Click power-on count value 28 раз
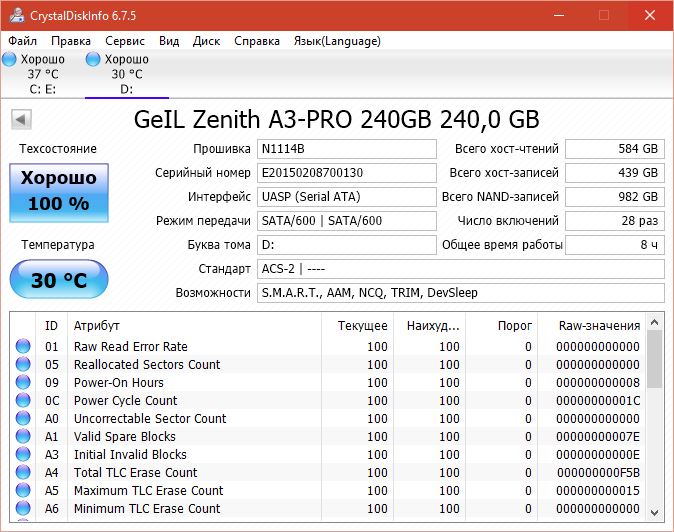The height and width of the screenshot is (532, 674). coord(615,221)
